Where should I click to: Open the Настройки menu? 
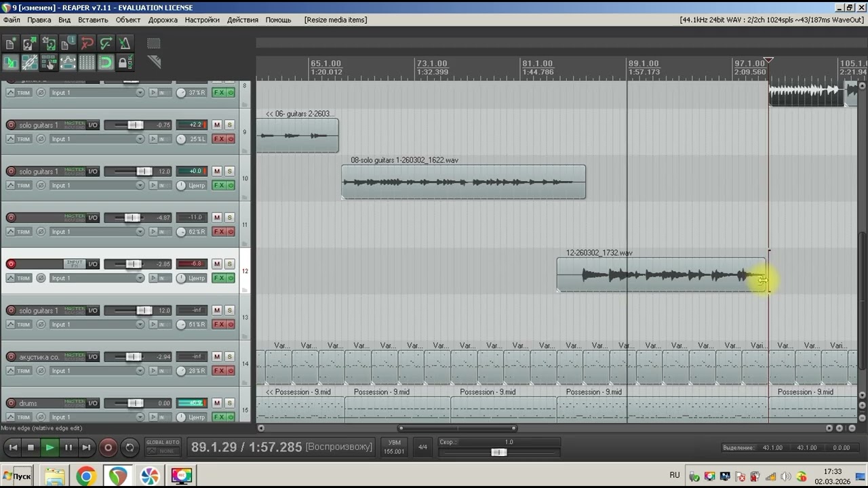[x=202, y=20]
